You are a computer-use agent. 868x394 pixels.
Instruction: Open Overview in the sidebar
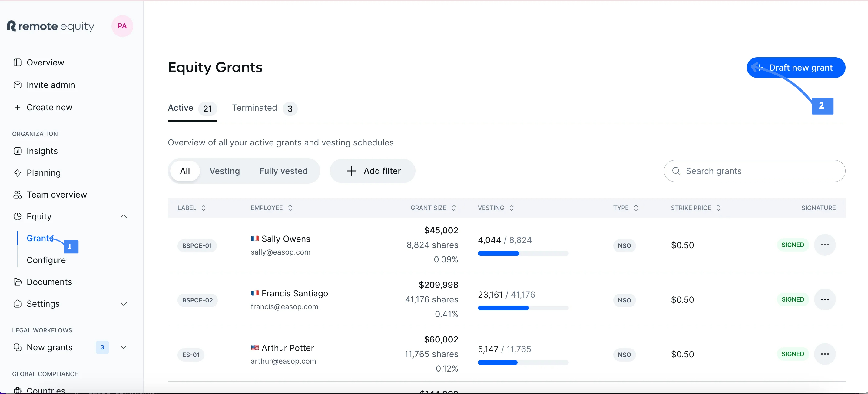point(45,63)
